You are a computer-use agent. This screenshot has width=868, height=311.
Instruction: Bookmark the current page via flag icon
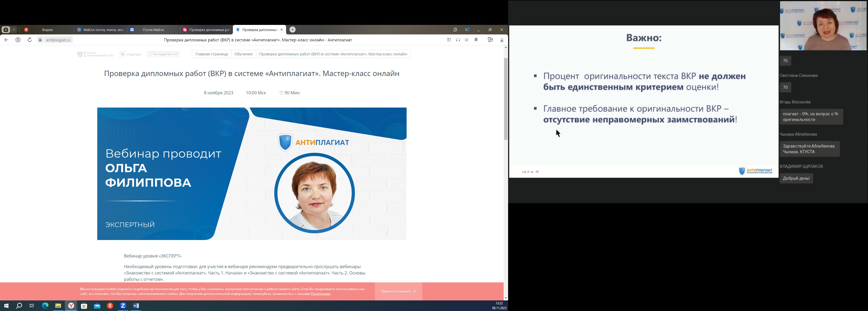tap(476, 40)
